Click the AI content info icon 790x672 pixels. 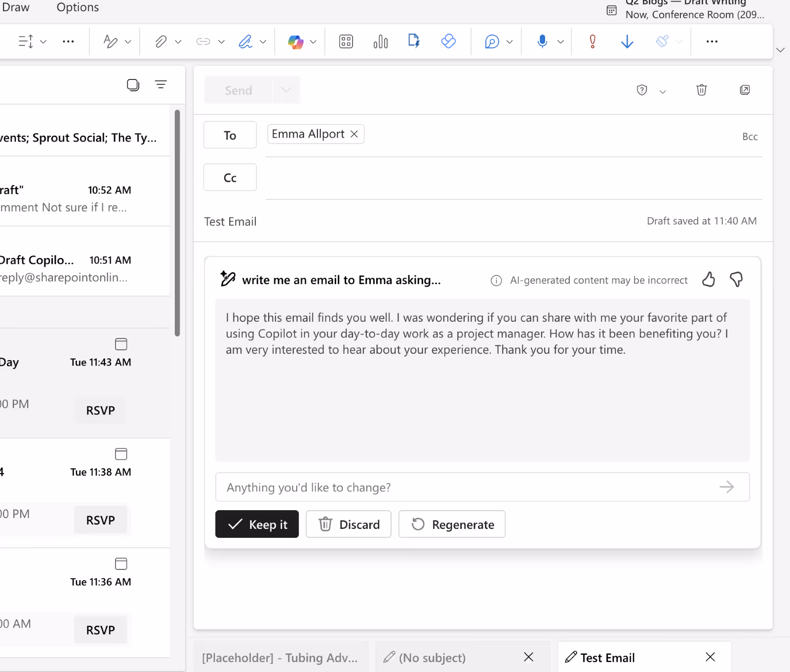(496, 281)
